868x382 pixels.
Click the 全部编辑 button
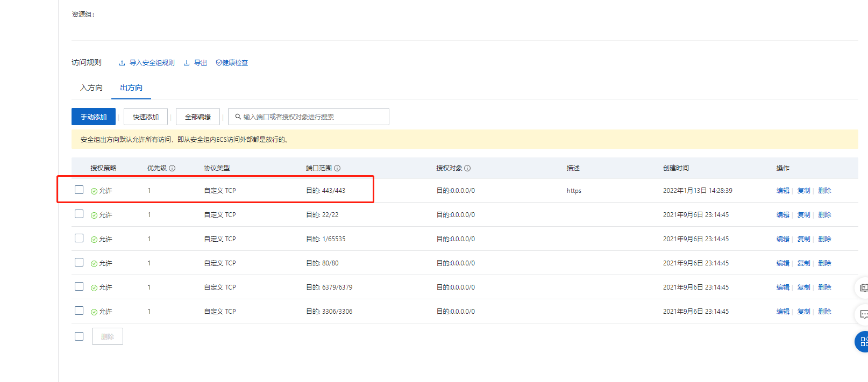(198, 117)
